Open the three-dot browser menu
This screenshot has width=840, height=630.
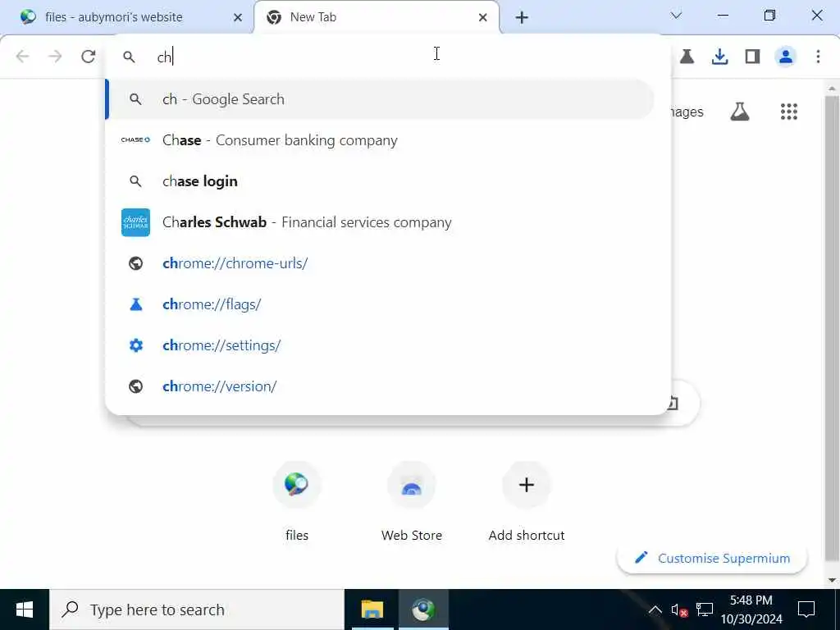click(x=818, y=57)
